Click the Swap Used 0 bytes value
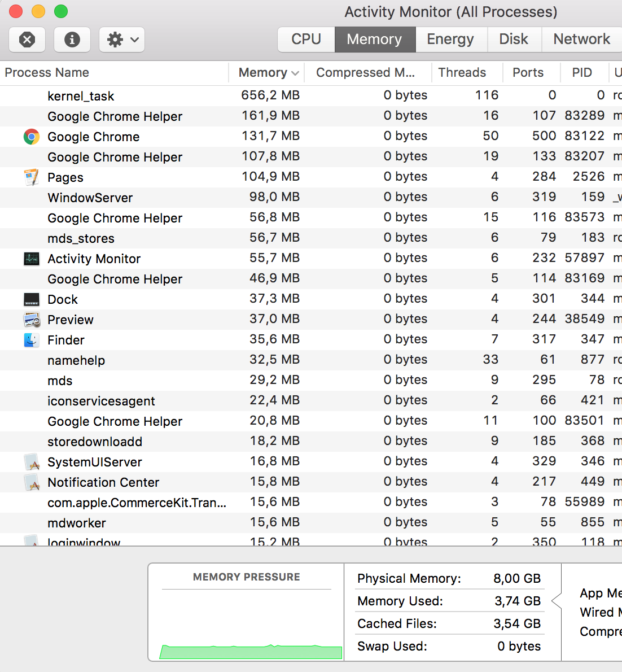Viewport: 622px width, 672px height. tap(519, 646)
